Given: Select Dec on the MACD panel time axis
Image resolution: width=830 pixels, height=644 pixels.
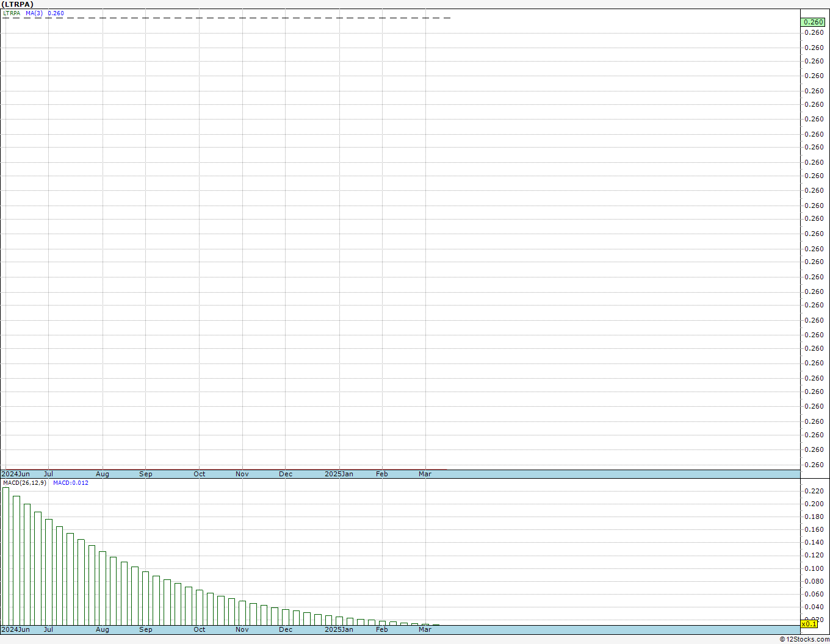Looking at the screenshot, I should click(286, 629).
